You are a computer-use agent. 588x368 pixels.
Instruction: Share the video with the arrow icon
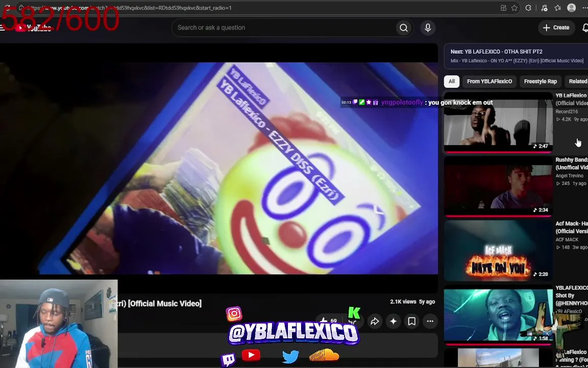tap(375, 321)
